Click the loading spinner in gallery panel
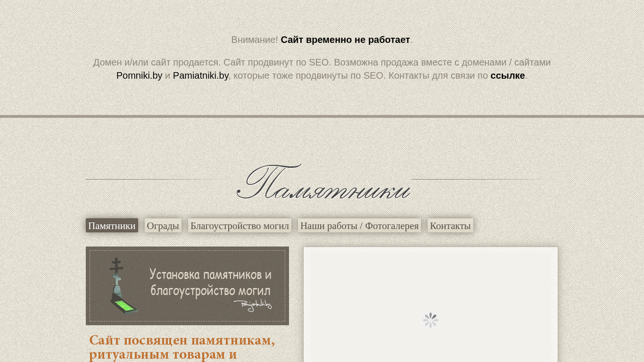 tap(430, 320)
